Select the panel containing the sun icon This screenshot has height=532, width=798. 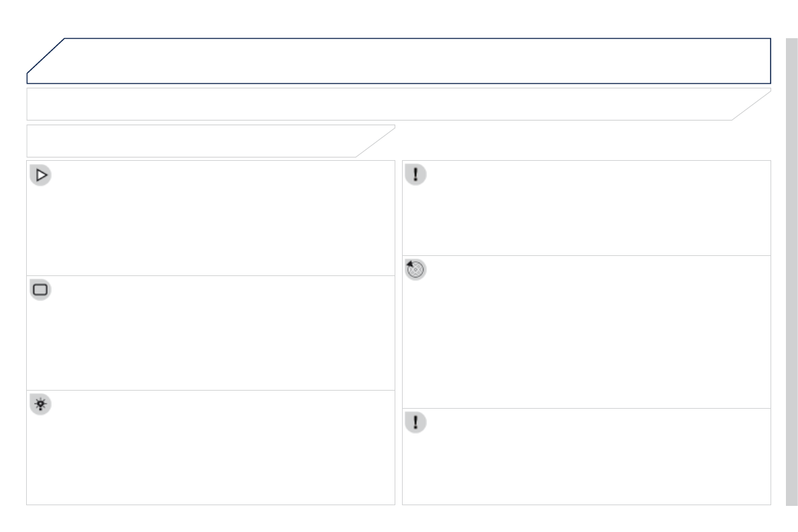(221, 449)
